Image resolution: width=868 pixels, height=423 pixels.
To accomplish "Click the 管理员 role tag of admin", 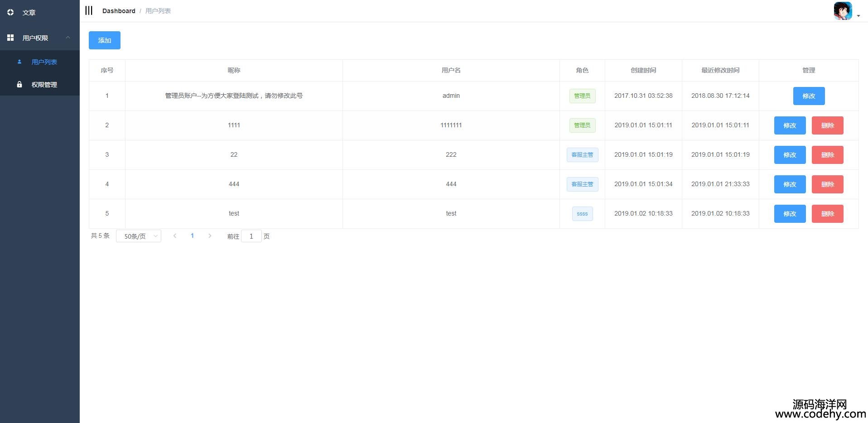I will click(x=582, y=96).
